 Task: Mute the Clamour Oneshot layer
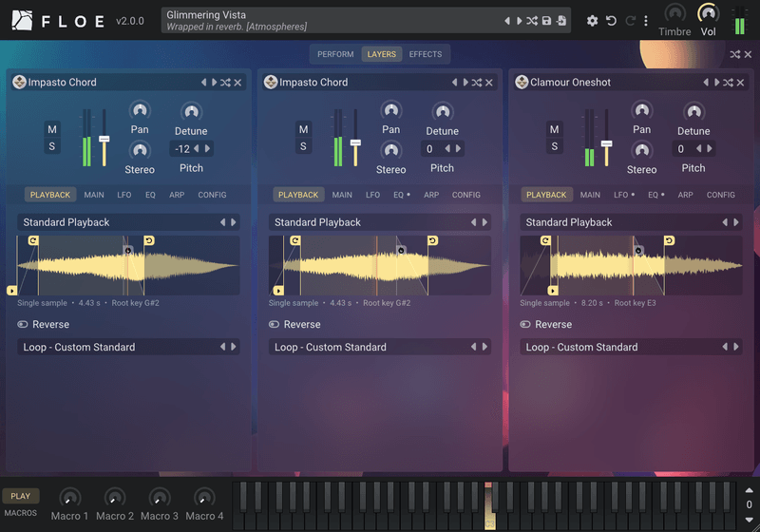tap(555, 129)
